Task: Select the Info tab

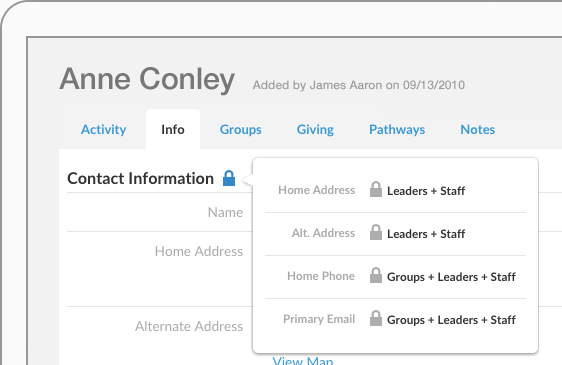Action: tap(173, 129)
